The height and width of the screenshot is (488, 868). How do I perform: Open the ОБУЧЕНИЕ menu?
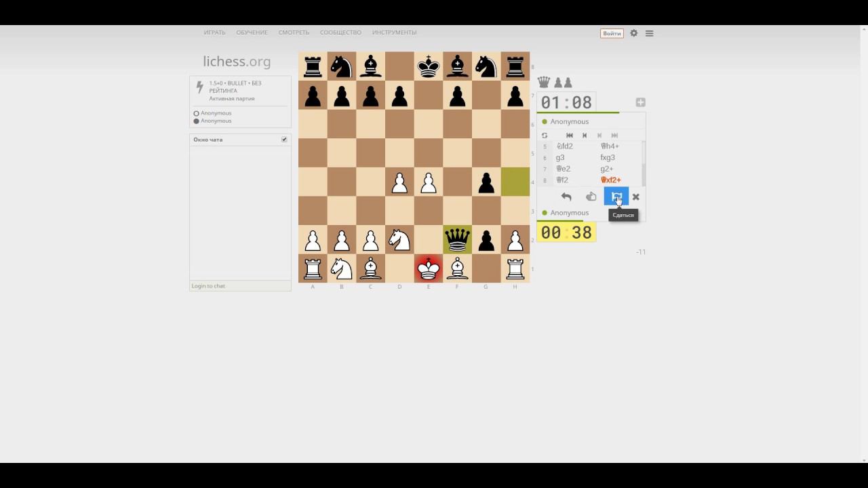(x=252, y=33)
